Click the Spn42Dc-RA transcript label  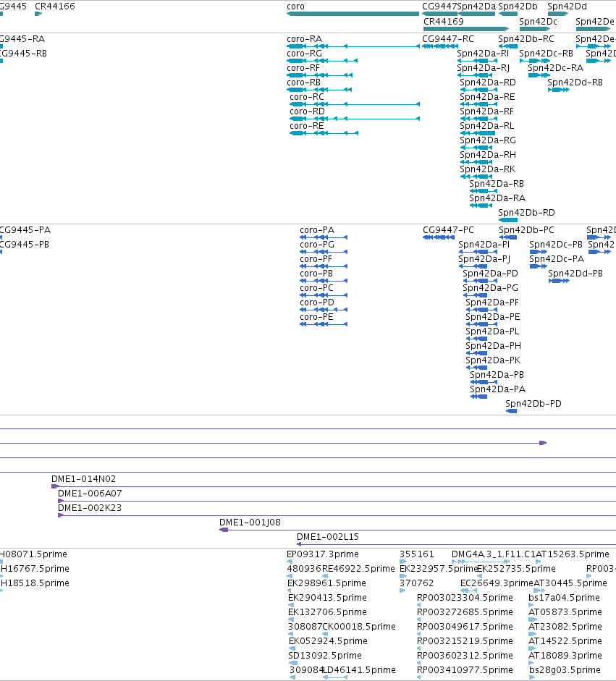coord(556,68)
